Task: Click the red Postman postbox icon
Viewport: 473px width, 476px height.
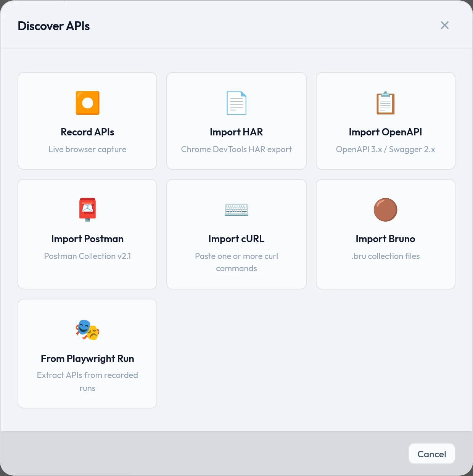Action: (87, 209)
